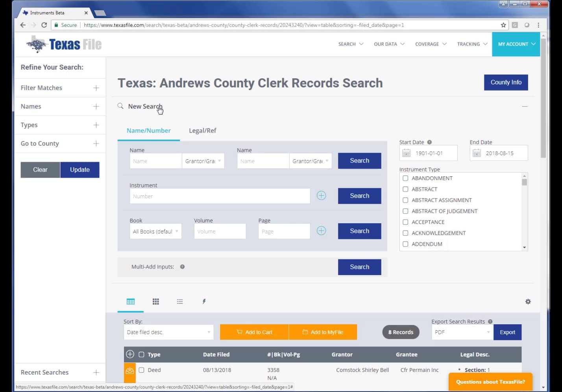
Task: Check the ABSTRACT ASSIGNMENT instrument type
Action: pos(405,200)
